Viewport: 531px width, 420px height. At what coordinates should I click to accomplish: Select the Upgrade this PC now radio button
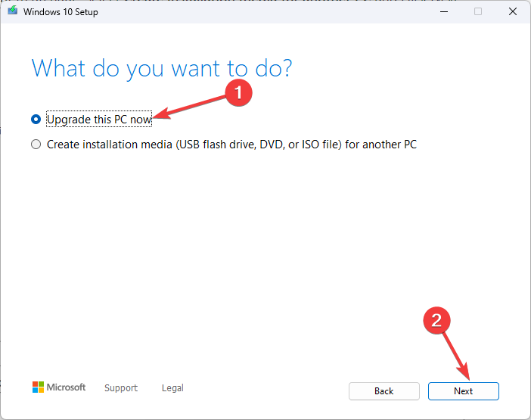tap(36, 120)
